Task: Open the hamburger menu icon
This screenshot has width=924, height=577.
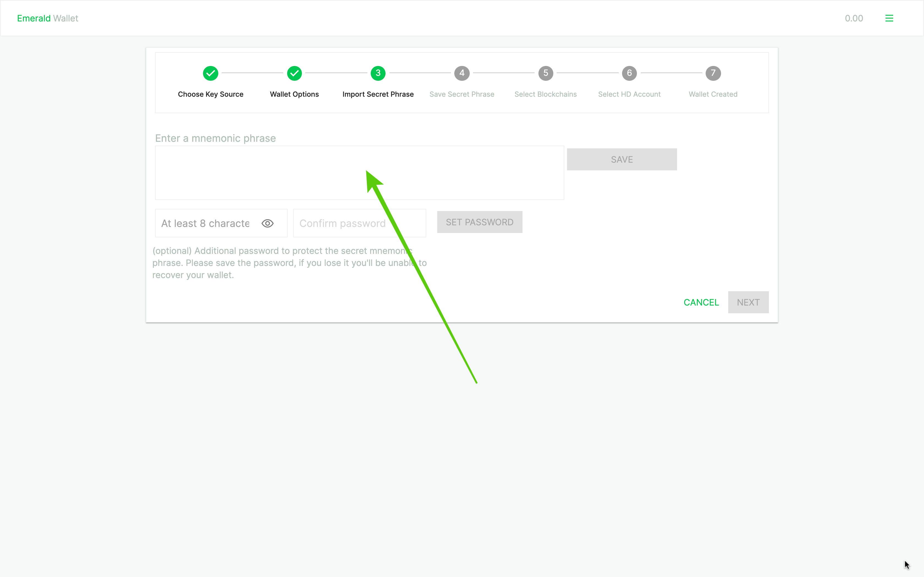Action: (x=889, y=18)
